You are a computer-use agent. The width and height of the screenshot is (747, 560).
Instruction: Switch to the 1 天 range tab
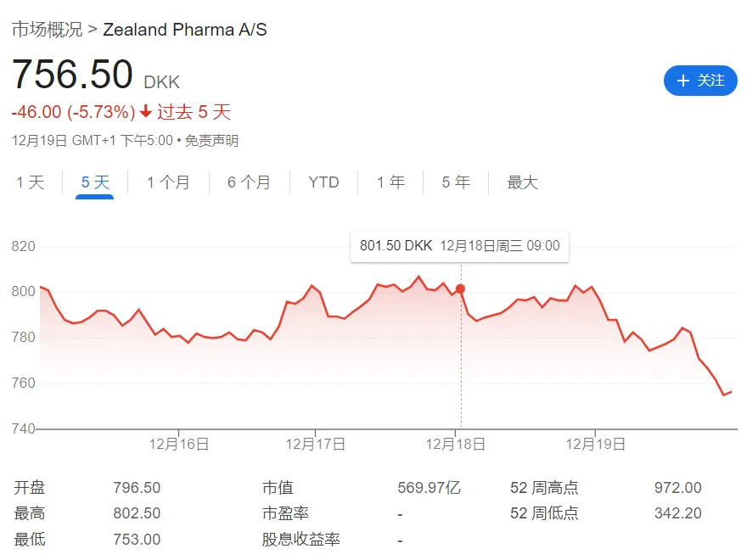(31, 182)
